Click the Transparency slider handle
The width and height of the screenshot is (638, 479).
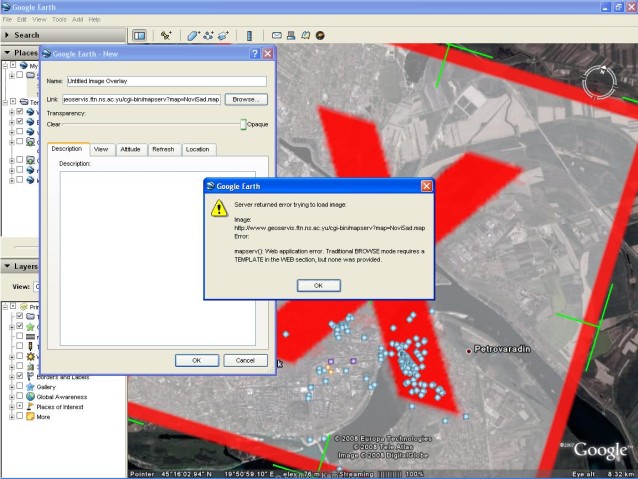tap(243, 124)
